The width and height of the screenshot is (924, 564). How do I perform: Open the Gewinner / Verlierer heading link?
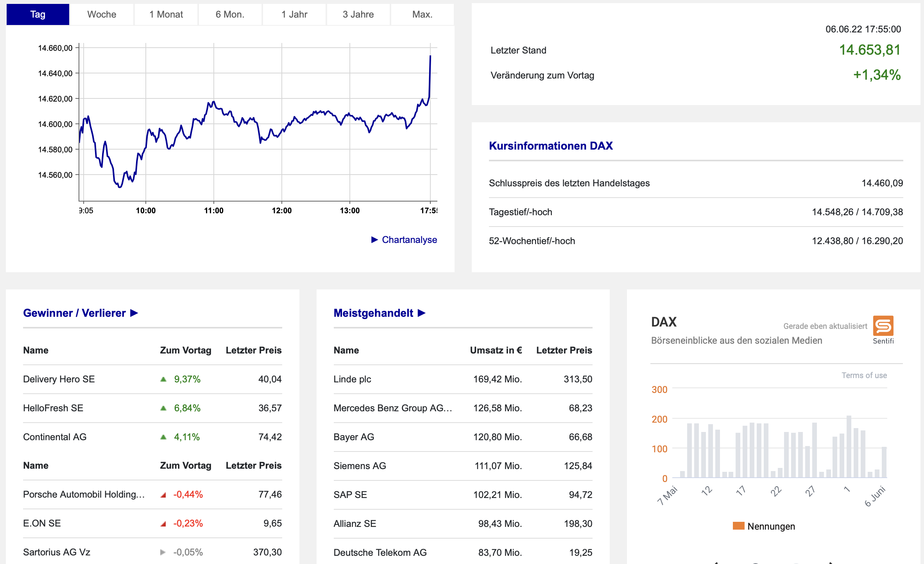coord(74,313)
